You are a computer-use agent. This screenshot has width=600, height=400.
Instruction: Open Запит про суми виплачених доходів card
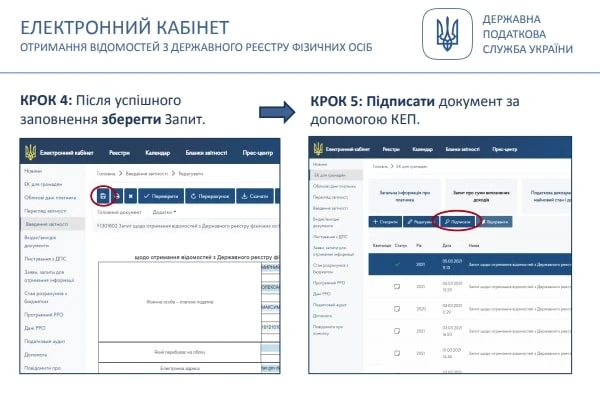481,196
